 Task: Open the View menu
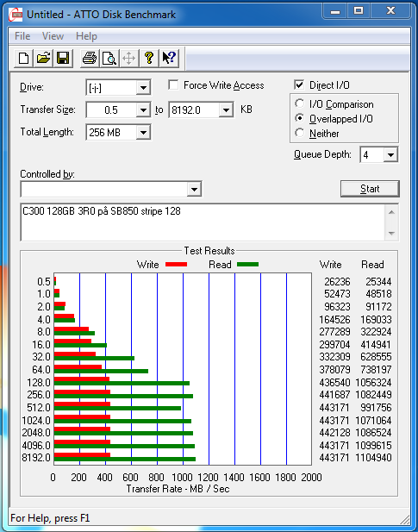click(x=53, y=36)
